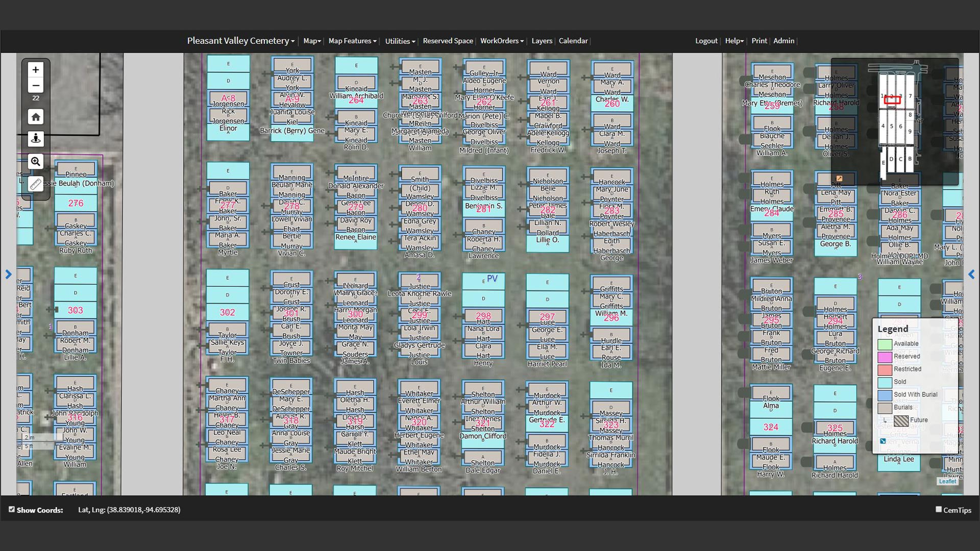
Task: Activate the street view pegman tool
Action: (x=35, y=139)
